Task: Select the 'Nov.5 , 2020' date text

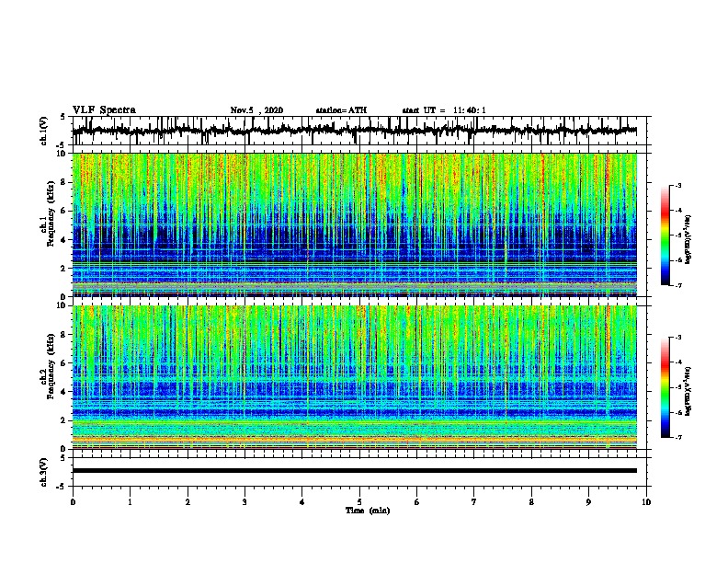Action: 256,110
